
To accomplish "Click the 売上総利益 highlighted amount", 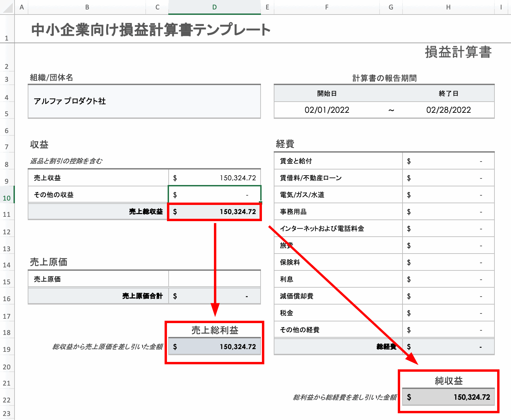I will point(215,346).
